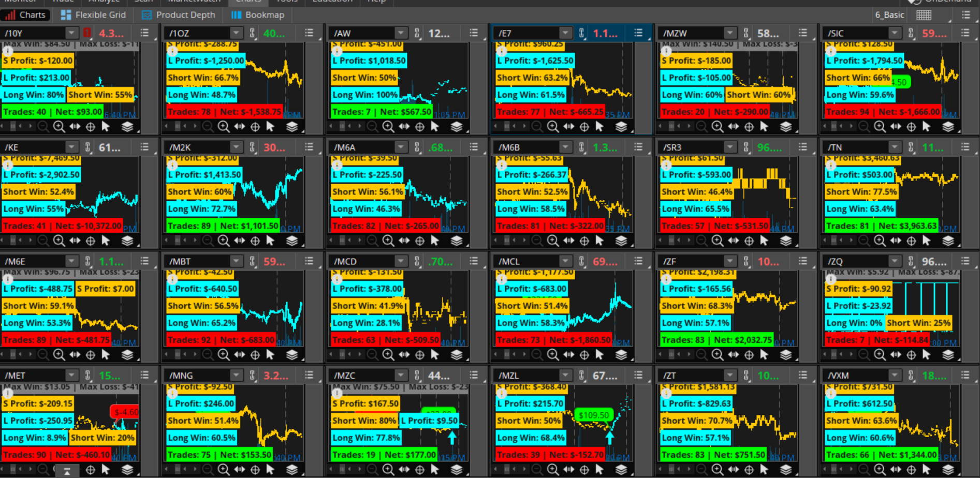Viewport: 980px width, 478px height.
Task: Click the scroll-right arrow under /KE chart
Action: (31, 241)
